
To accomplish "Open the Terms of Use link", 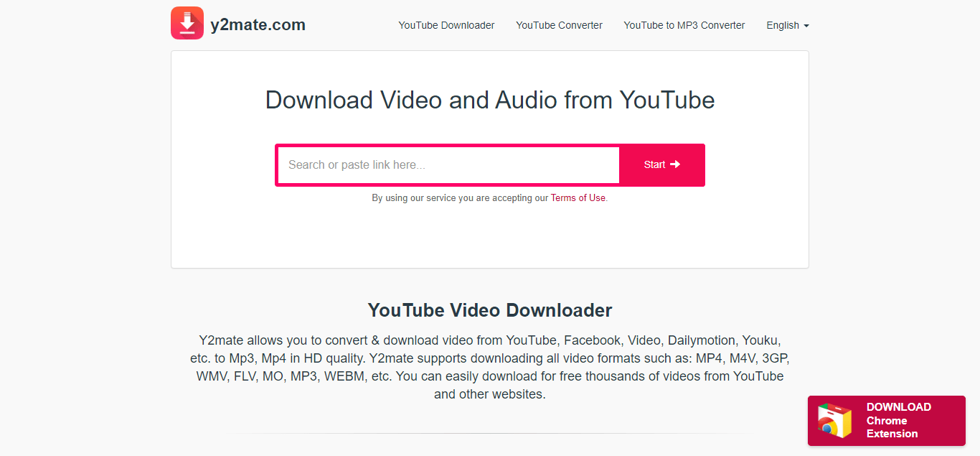I will coord(578,198).
